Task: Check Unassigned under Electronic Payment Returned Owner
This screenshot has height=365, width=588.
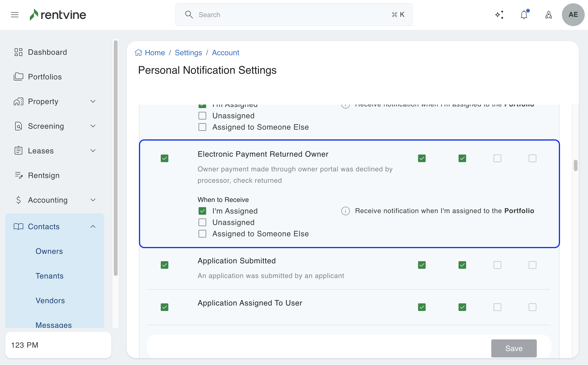Action: (x=202, y=222)
